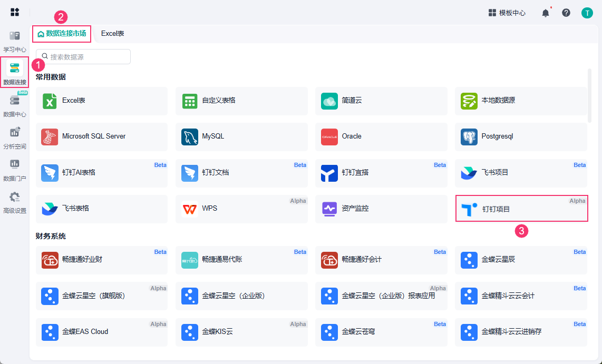
Task: Open the help question mark icon
Action: (566, 13)
